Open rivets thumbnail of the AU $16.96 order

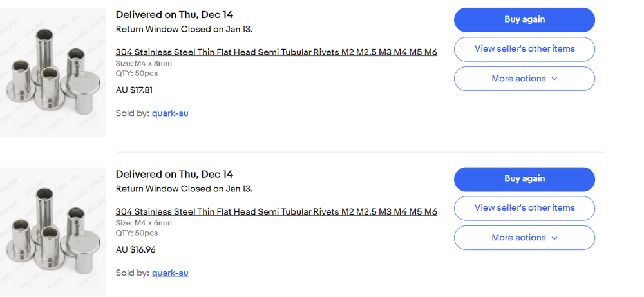pos(52,231)
